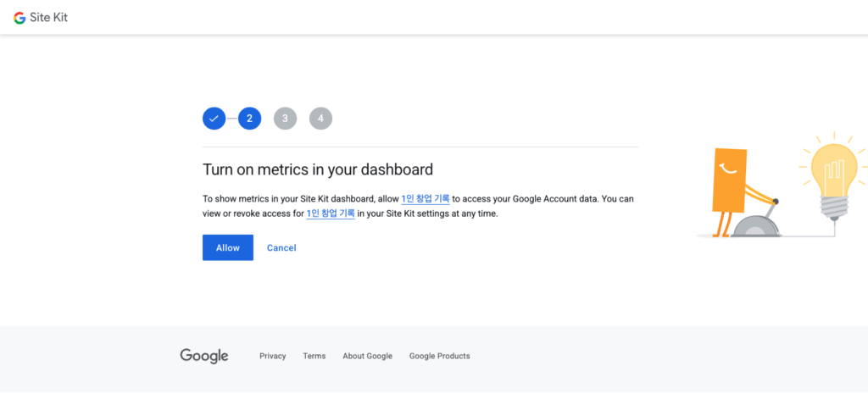Open the Terms footer link
868x410 pixels.
[x=314, y=357]
